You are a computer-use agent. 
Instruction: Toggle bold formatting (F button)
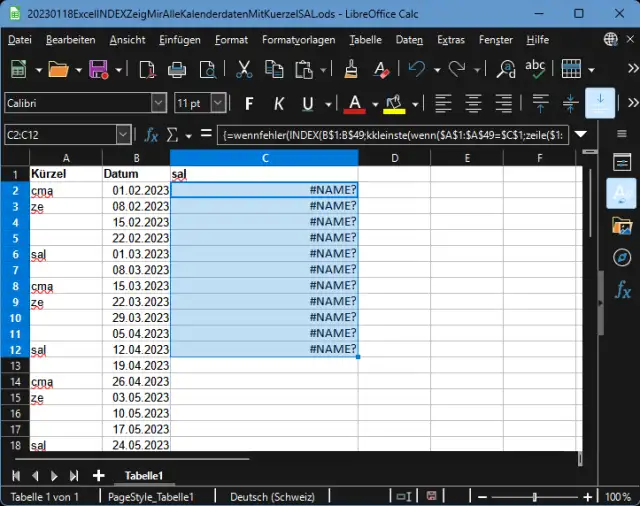coord(249,103)
